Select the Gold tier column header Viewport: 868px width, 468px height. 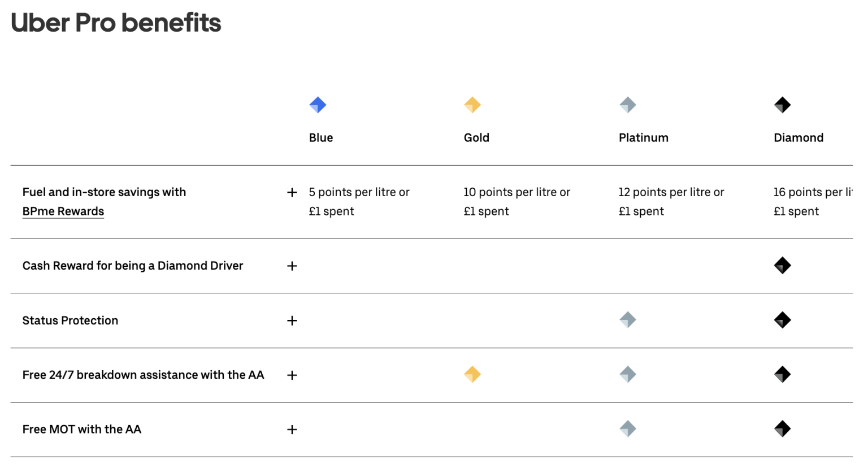coord(476,137)
